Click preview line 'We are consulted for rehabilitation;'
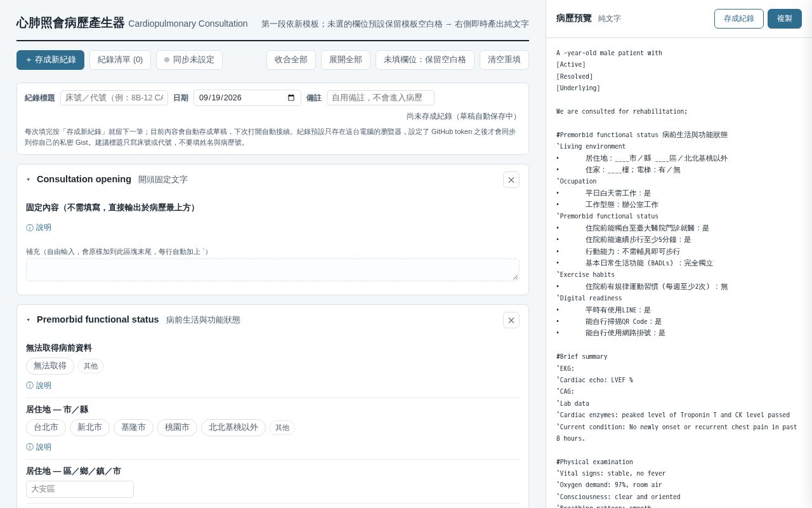 [622, 112]
